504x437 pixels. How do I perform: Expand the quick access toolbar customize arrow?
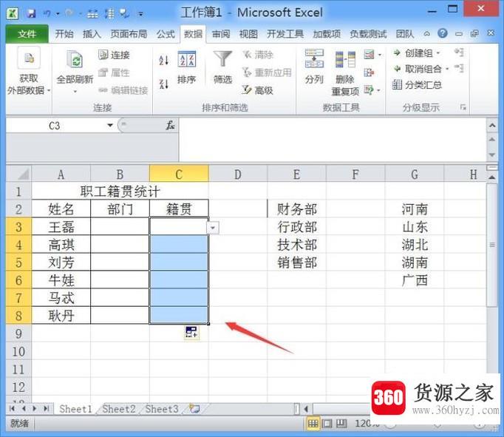tap(141, 14)
